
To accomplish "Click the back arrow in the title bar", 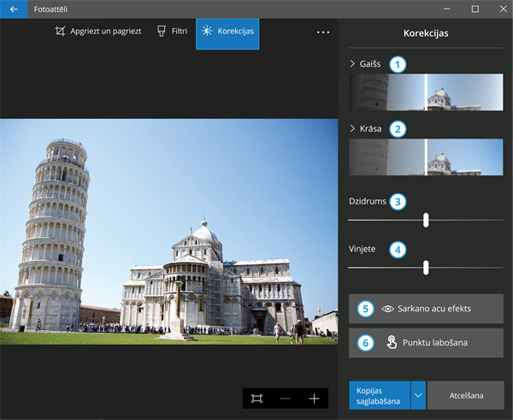I will pyautogui.click(x=13, y=9).
